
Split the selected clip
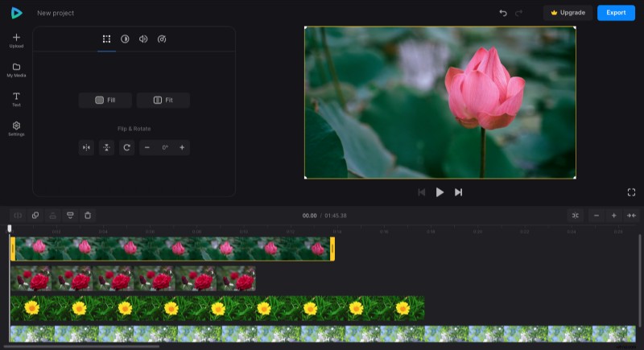[18, 216]
